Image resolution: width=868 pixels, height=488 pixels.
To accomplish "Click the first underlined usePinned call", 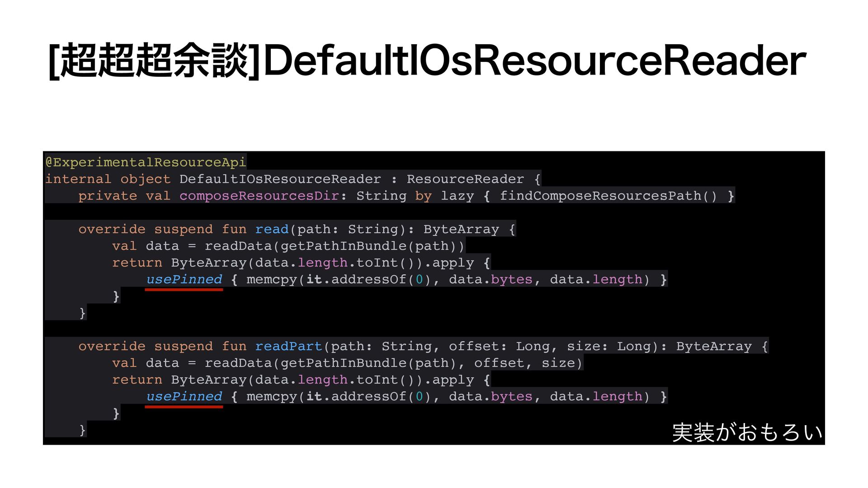I will click(184, 279).
